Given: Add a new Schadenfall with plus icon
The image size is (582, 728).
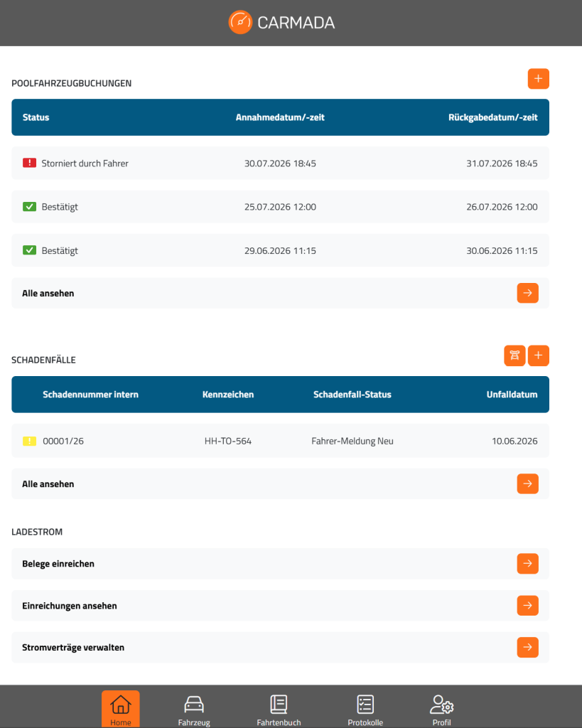Looking at the screenshot, I should click(539, 355).
